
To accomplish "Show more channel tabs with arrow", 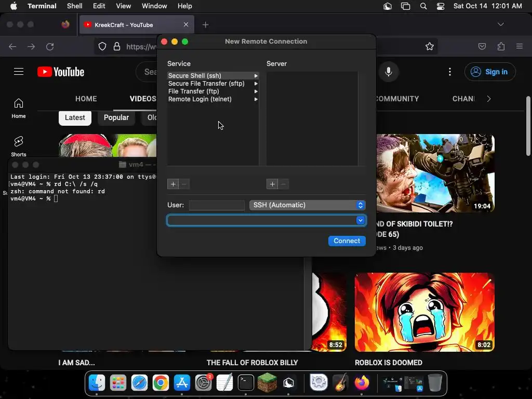I will [488, 99].
